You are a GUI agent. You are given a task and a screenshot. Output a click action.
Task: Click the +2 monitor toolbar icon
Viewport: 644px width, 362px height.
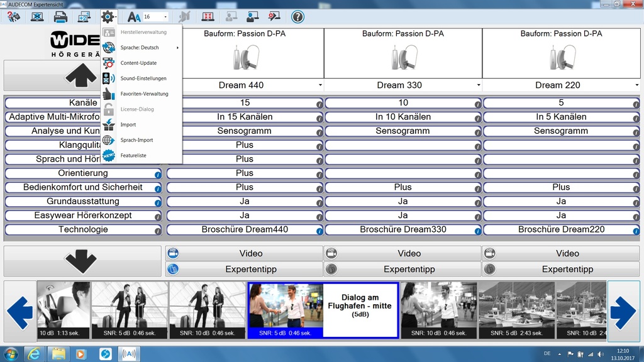84,17
